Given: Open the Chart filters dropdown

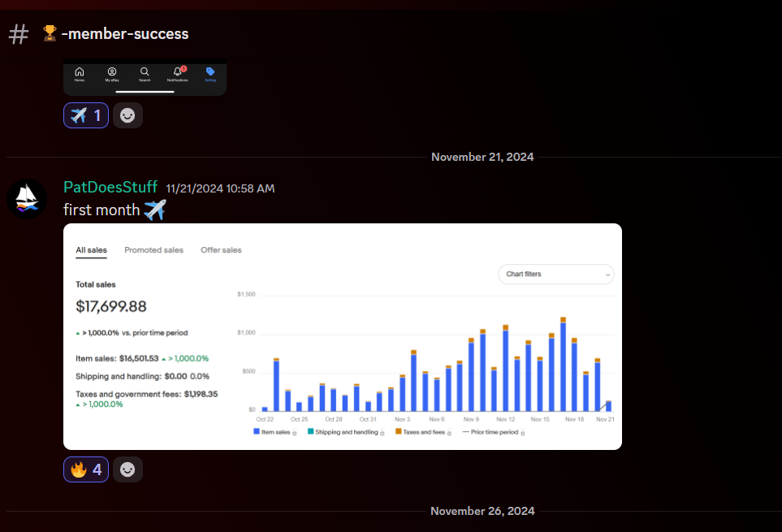Looking at the screenshot, I should [556, 275].
